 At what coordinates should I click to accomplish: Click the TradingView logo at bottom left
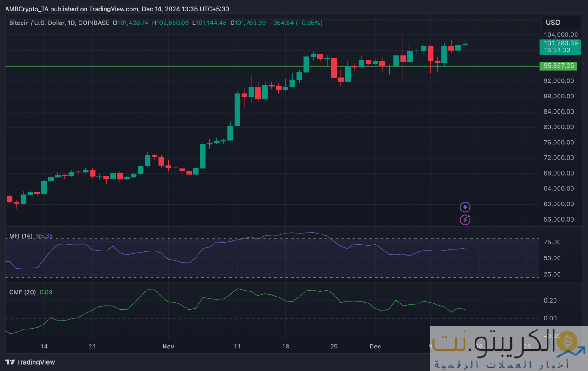click(x=30, y=362)
